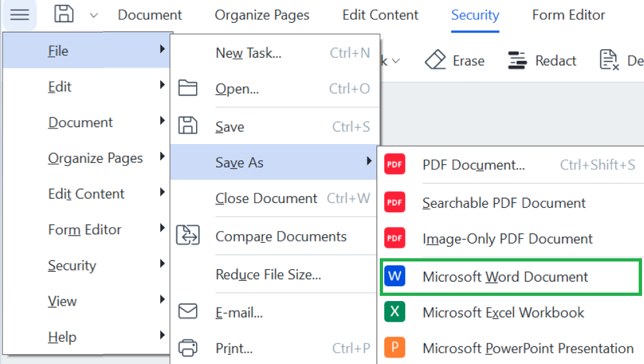The height and width of the screenshot is (364, 644).
Task: Open Edit Content in the main menu
Action: (86, 194)
